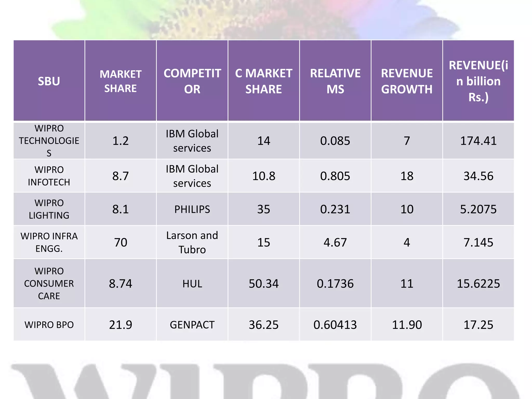The width and height of the screenshot is (532, 399).
Task: Click revenue growth value 4
Action: (407, 242)
